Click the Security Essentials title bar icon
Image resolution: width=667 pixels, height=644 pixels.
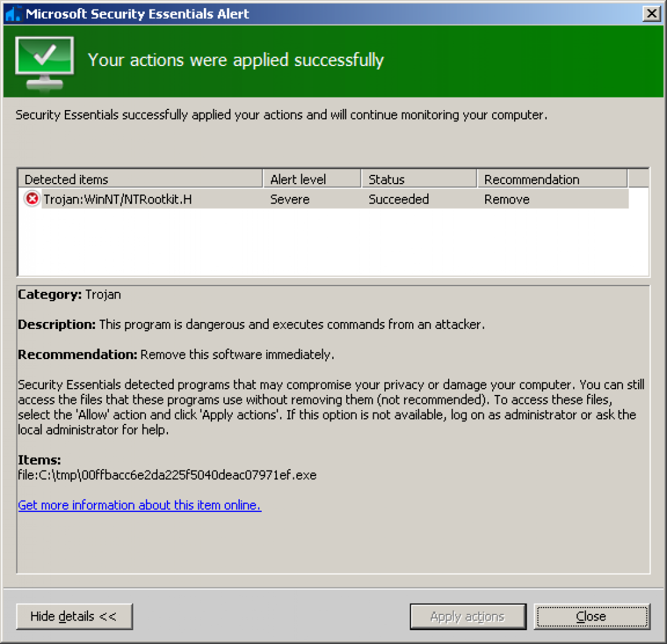point(13,14)
